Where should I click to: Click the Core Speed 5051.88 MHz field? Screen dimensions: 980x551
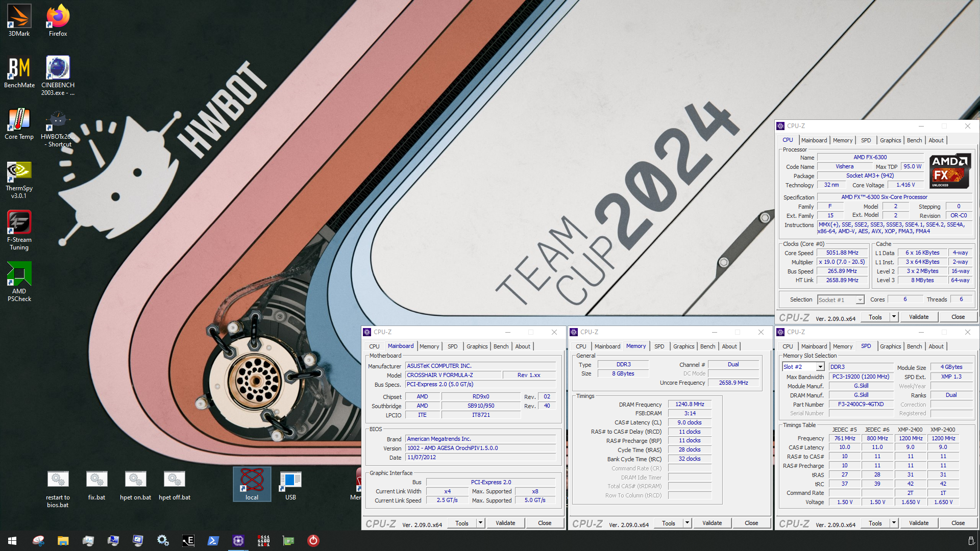(x=842, y=253)
